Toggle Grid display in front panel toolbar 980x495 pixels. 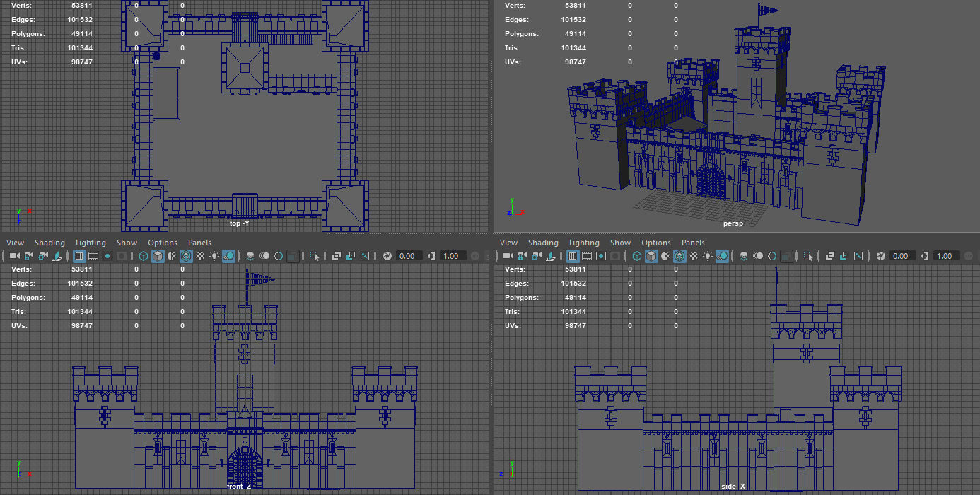pyautogui.click(x=79, y=256)
